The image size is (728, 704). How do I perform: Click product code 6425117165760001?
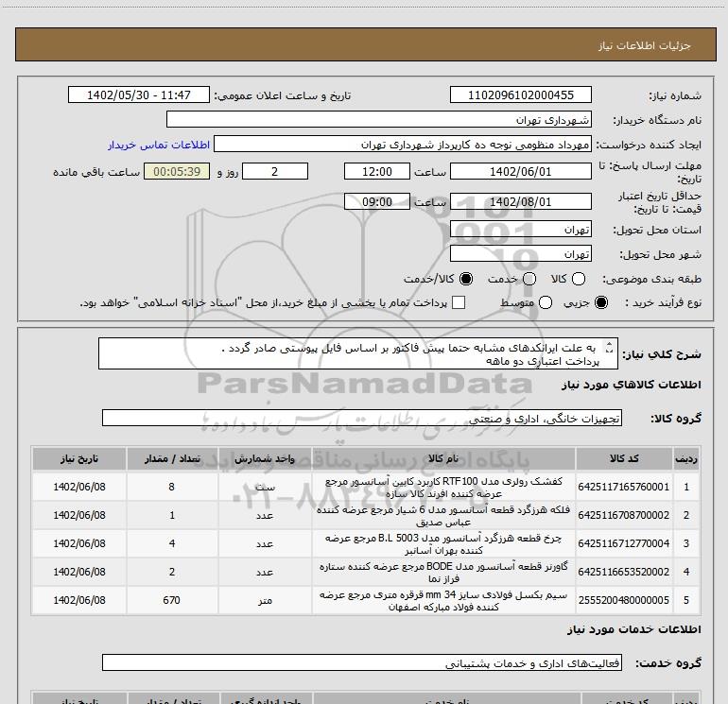624,487
